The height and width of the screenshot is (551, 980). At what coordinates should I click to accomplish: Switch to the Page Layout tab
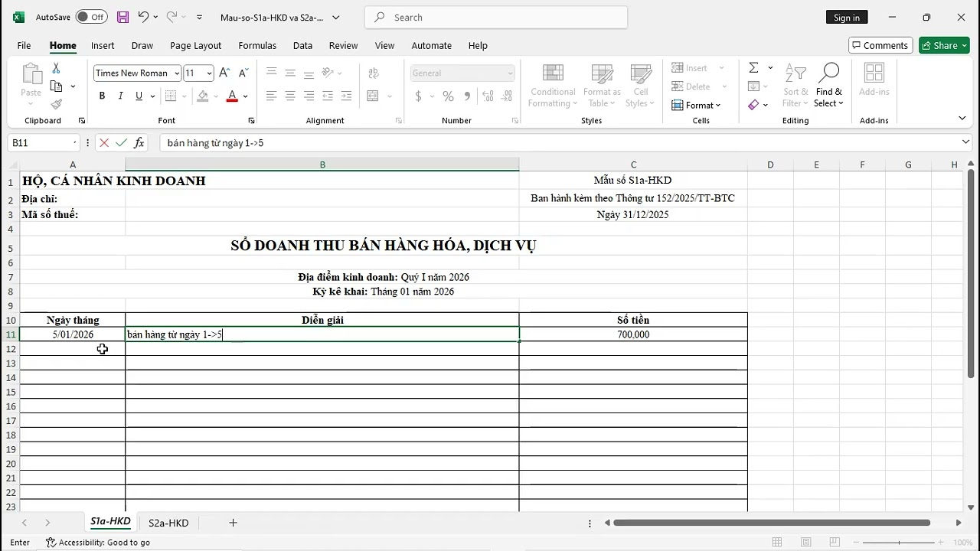(x=195, y=45)
